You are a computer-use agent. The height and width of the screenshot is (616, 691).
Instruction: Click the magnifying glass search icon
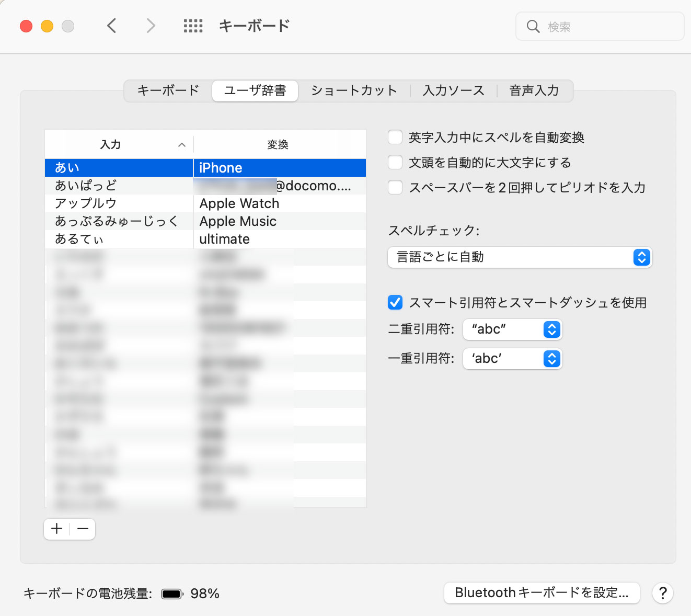(533, 26)
